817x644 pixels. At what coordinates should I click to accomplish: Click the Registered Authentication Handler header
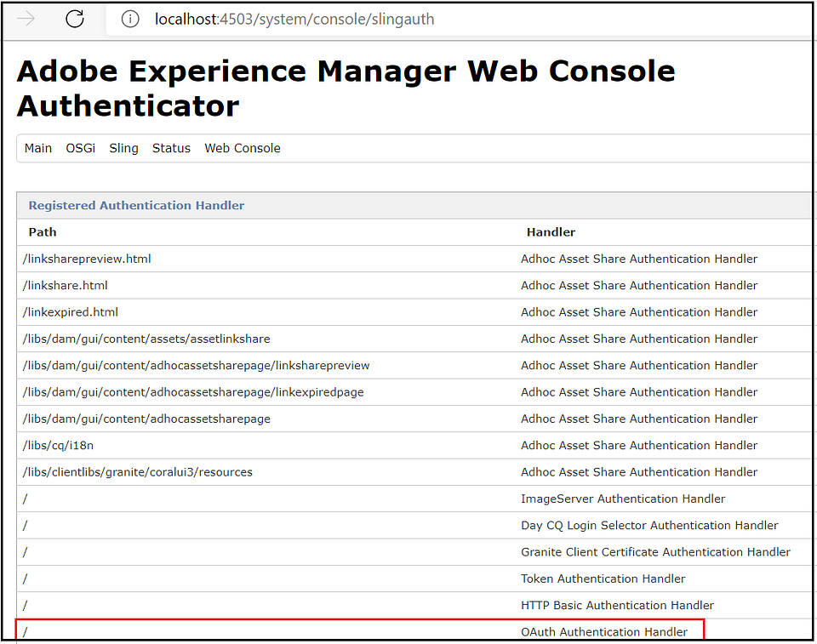click(136, 205)
